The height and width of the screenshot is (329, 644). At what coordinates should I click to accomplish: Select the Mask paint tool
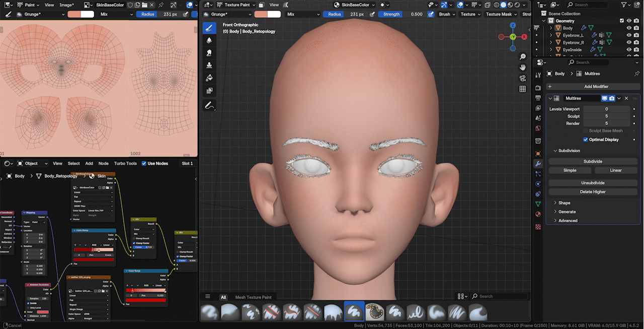tap(209, 91)
